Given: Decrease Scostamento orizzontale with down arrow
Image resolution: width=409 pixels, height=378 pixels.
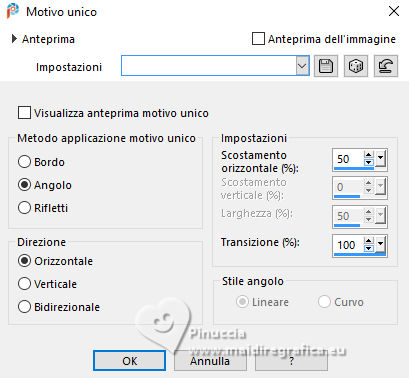Looking at the screenshot, I should (368, 162).
